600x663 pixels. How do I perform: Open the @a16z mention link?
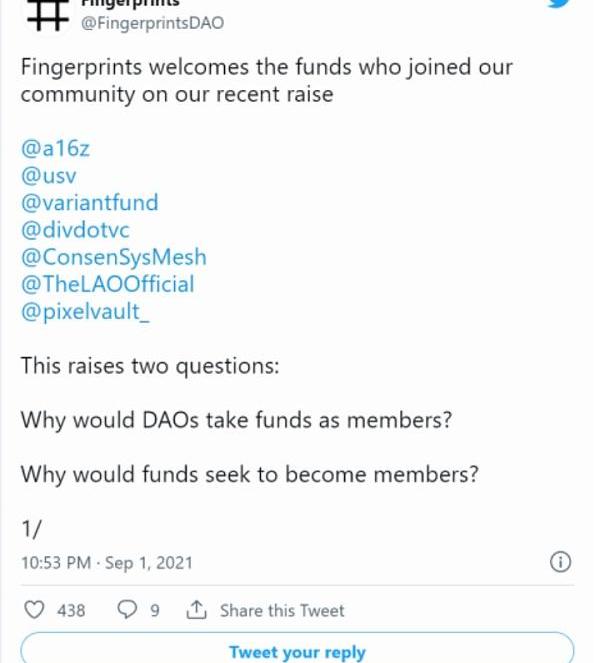pyautogui.click(x=56, y=149)
